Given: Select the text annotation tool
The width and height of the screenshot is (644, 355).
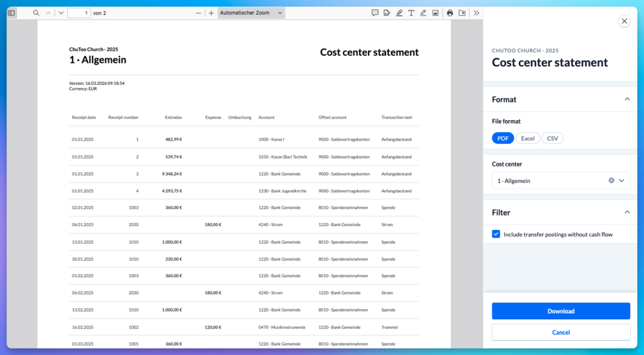Looking at the screenshot, I should pyautogui.click(x=411, y=13).
